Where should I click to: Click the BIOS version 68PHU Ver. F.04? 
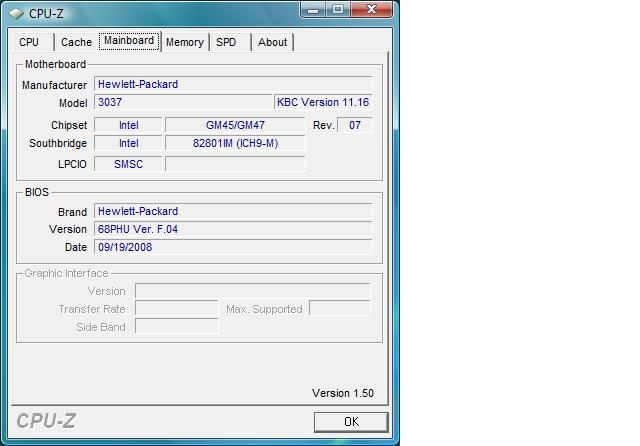[x=233, y=229]
